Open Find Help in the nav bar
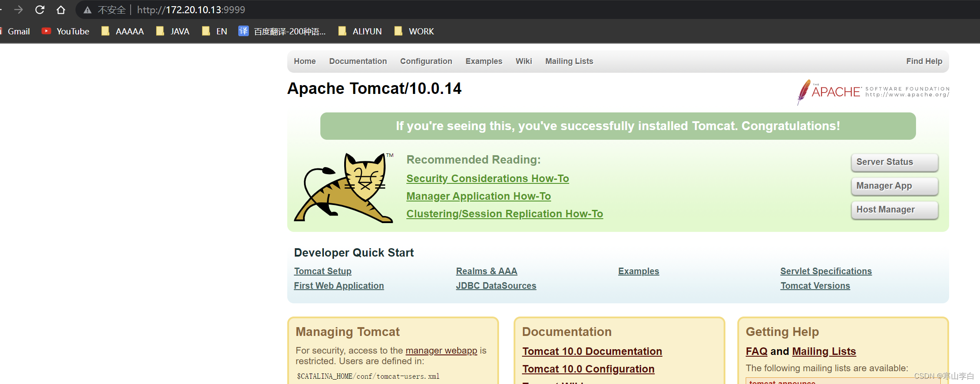This screenshot has width=980, height=384. coord(924,61)
